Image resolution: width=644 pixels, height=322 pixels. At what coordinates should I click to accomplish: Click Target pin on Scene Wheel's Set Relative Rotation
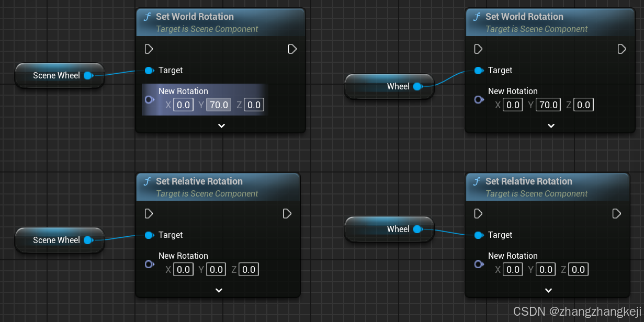pyautogui.click(x=149, y=235)
